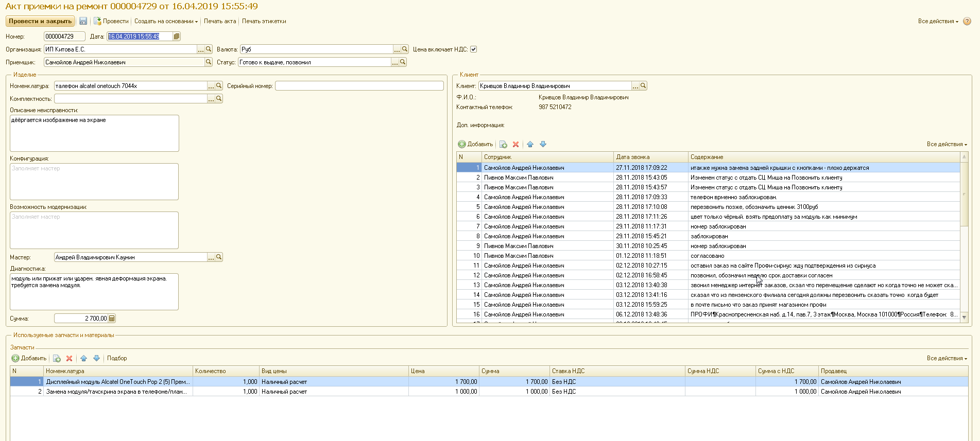Open the Клиент lookup magnifier icon

tap(643, 86)
